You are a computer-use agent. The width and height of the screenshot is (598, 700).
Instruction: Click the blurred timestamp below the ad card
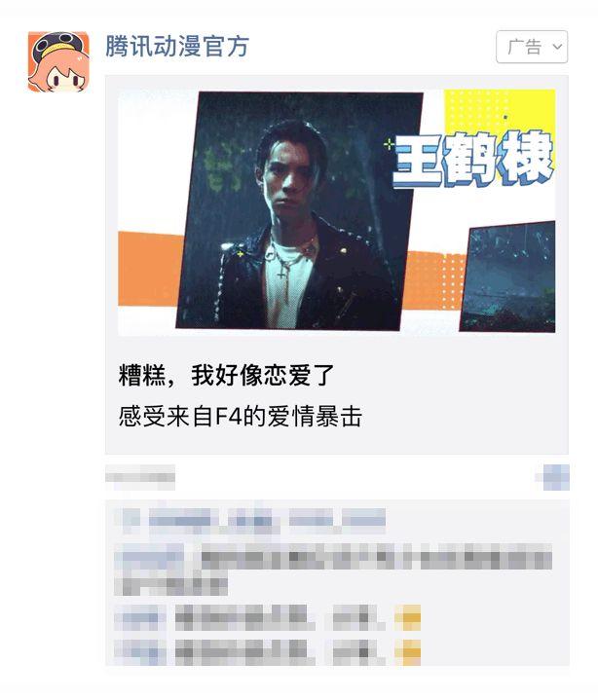140,477
